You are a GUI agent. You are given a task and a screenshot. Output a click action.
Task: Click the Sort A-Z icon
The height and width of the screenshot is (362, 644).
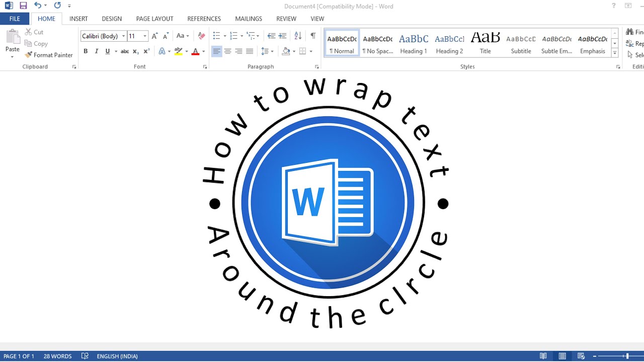[298, 36]
